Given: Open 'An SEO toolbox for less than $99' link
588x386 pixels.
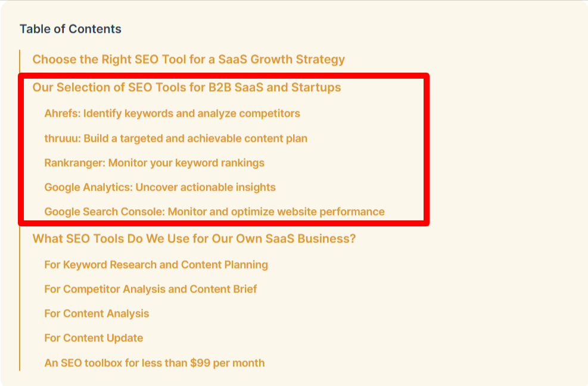Looking at the screenshot, I should (x=154, y=363).
